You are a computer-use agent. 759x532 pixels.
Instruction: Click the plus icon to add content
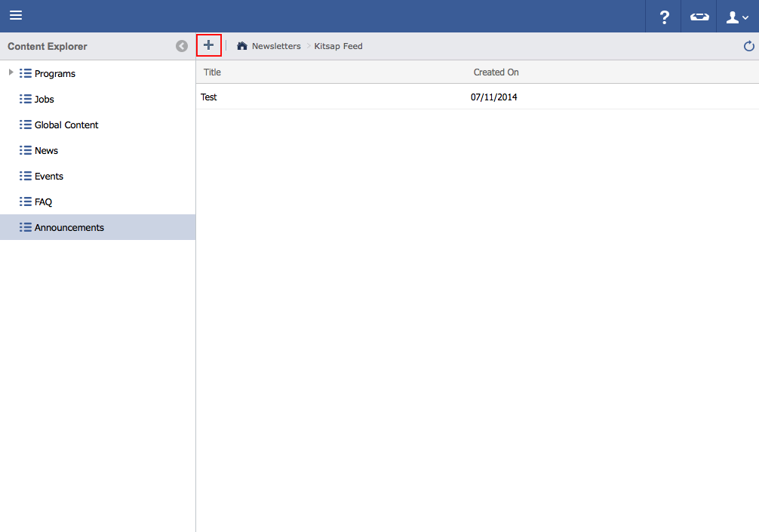click(209, 45)
